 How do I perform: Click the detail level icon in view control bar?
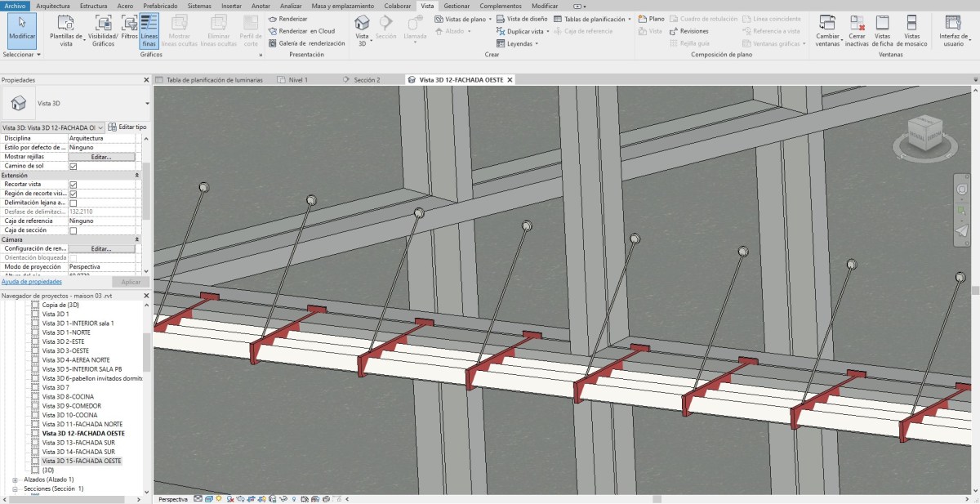coord(198,498)
